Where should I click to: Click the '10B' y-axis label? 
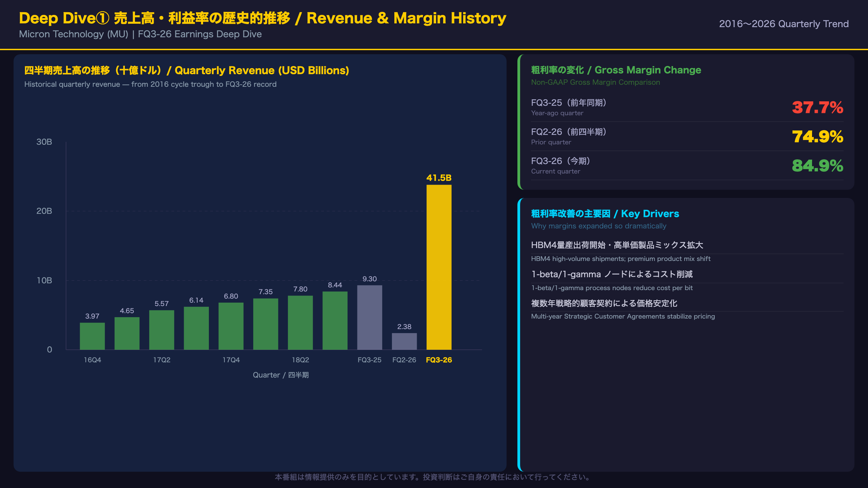[44, 280]
